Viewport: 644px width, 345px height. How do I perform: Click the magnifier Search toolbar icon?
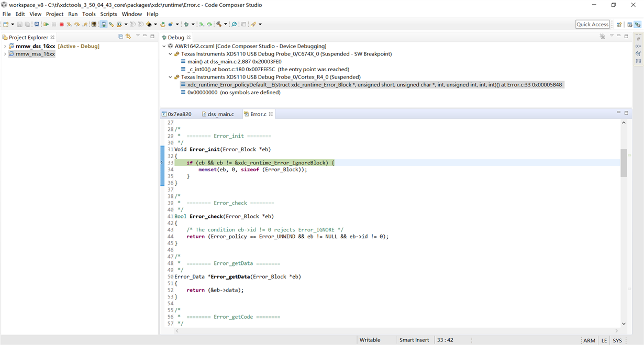pos(234,24)
